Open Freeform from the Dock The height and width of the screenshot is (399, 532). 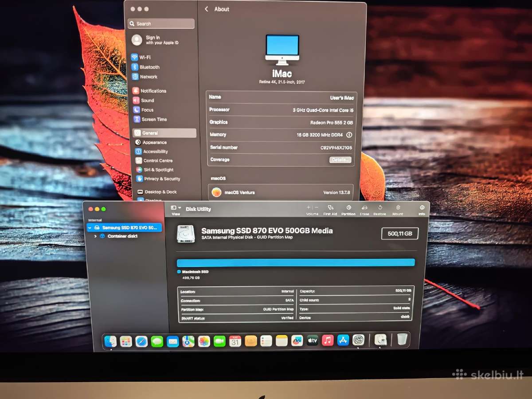click(x=297, y=340)
